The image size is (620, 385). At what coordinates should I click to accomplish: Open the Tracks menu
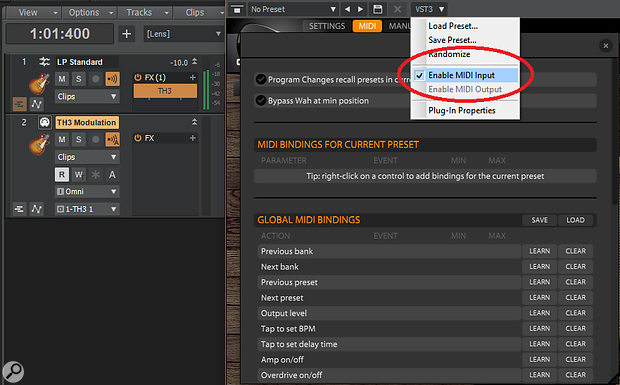point(146,13)
